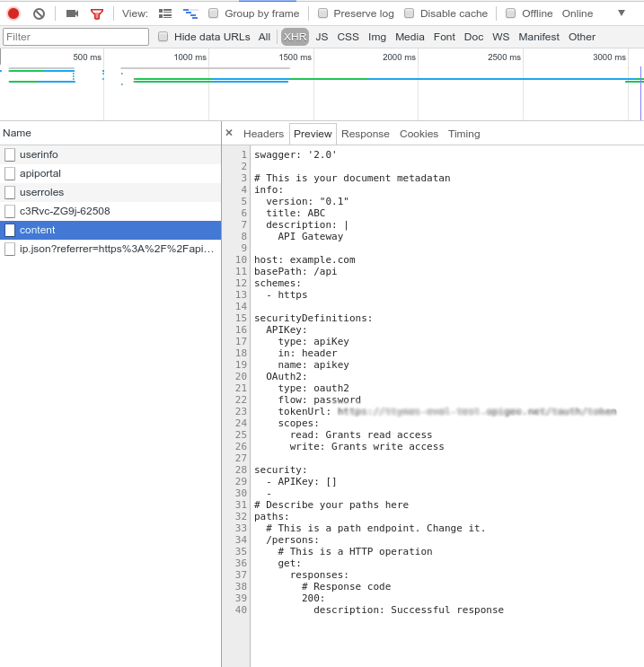Select the apiportal request
The height and width of the screenshot is (667, 644).
point(110,173)
